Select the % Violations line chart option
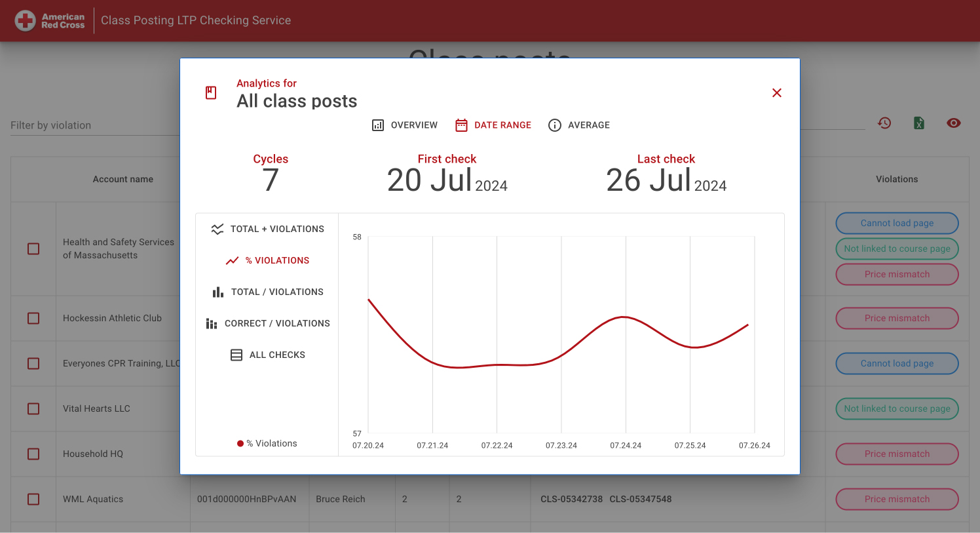The image size is (980, 533). [x=267, y=260]
